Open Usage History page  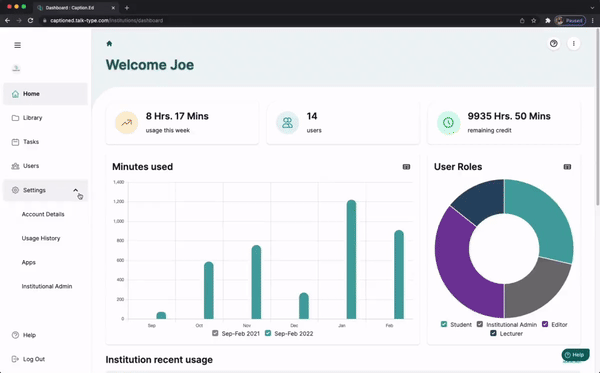pyautogui.click(x=41, y=238)
